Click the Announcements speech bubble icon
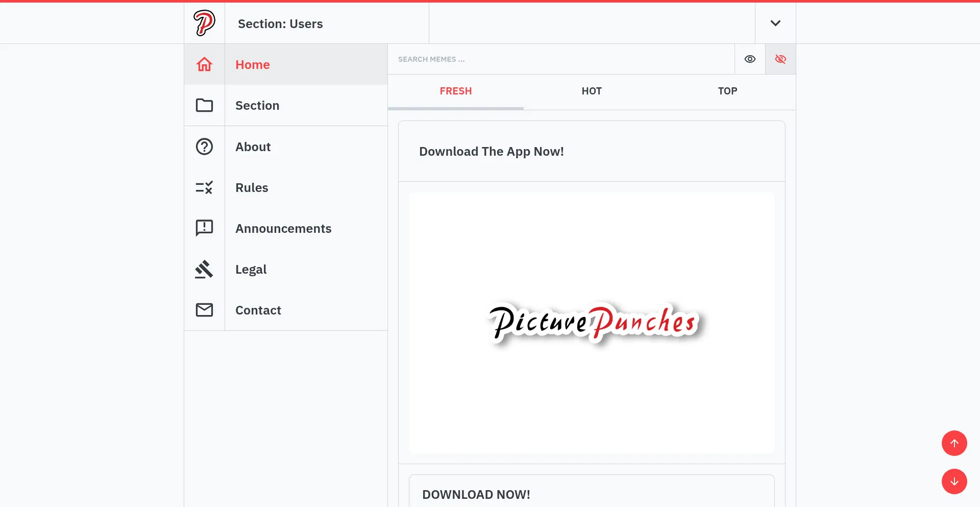Screen dimensions: 980x507 204,228
